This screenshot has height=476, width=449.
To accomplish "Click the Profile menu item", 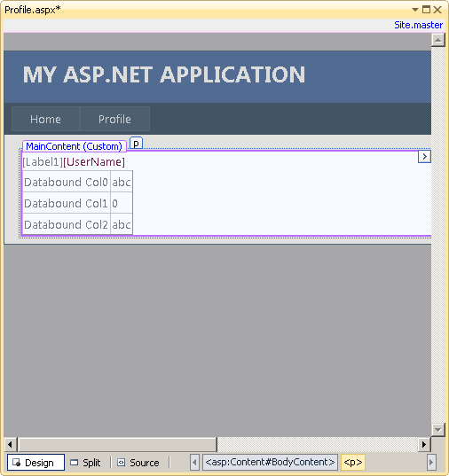I will tap(114, 119).
